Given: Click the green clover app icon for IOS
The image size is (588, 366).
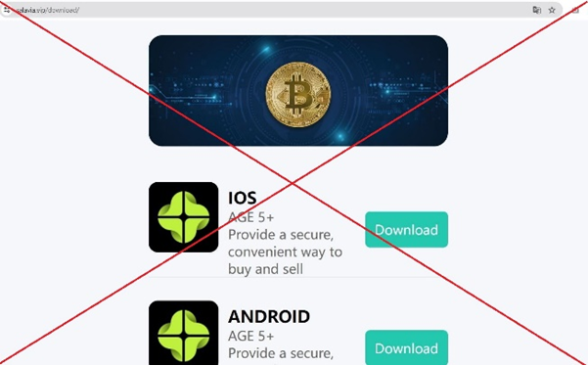Looking at the screenshot, I should click(x=183, y=217).
